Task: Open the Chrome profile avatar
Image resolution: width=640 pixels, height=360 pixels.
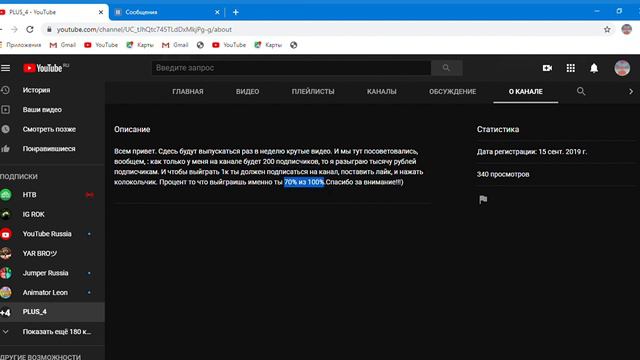Action: click(626, 29)
